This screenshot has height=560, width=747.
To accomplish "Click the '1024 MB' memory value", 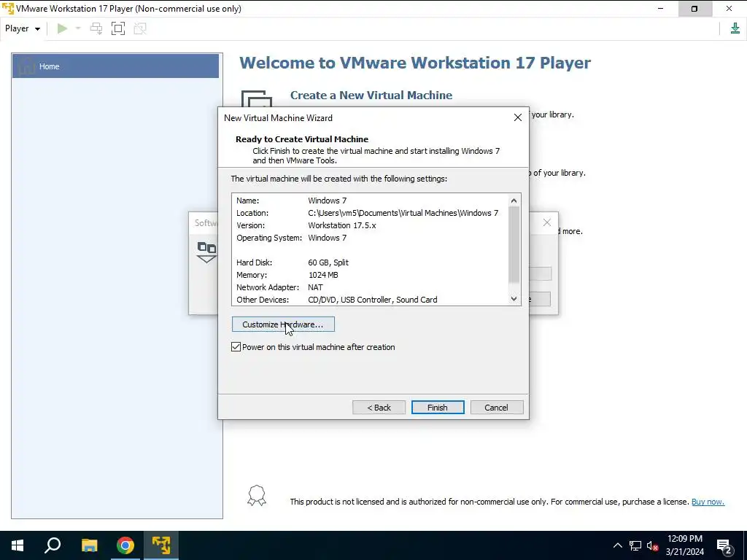I will pos(323,275).
